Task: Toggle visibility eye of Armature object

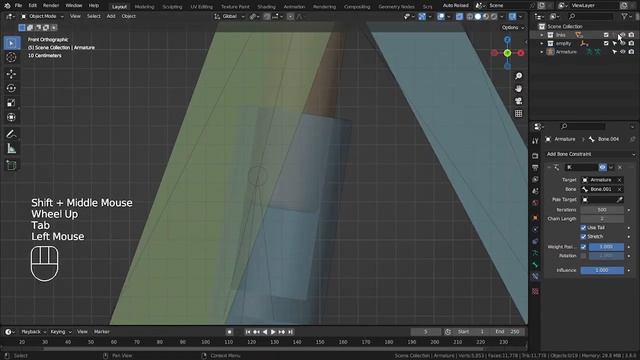Action: [623, 52]
